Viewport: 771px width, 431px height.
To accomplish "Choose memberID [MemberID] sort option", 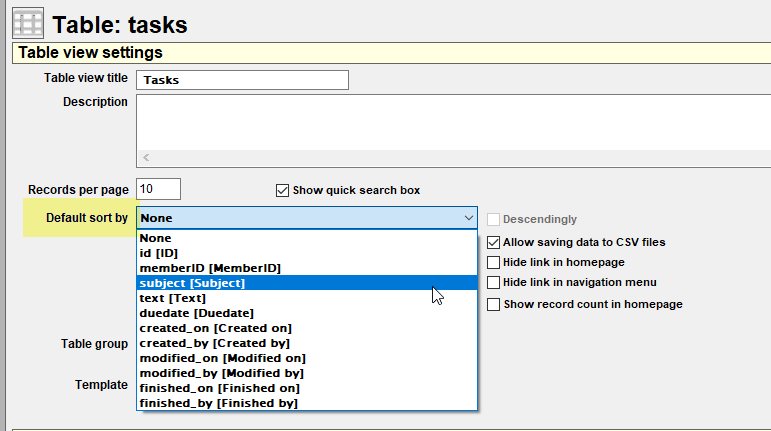I will [307, 268].
